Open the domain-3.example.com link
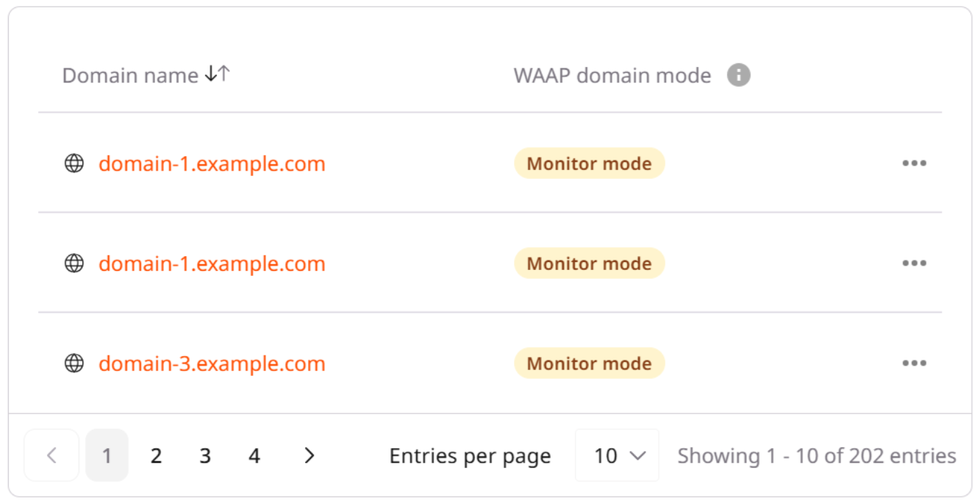This screenshot has width=980, height=504. pos(212,363)
